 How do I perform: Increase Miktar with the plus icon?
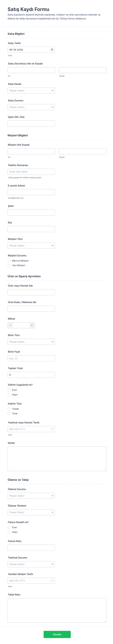click(32, 325)
